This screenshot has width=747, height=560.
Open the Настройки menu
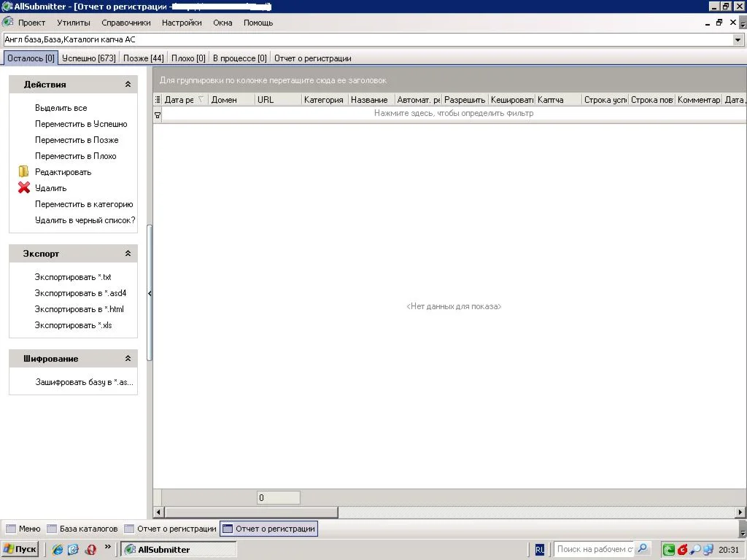182,23
